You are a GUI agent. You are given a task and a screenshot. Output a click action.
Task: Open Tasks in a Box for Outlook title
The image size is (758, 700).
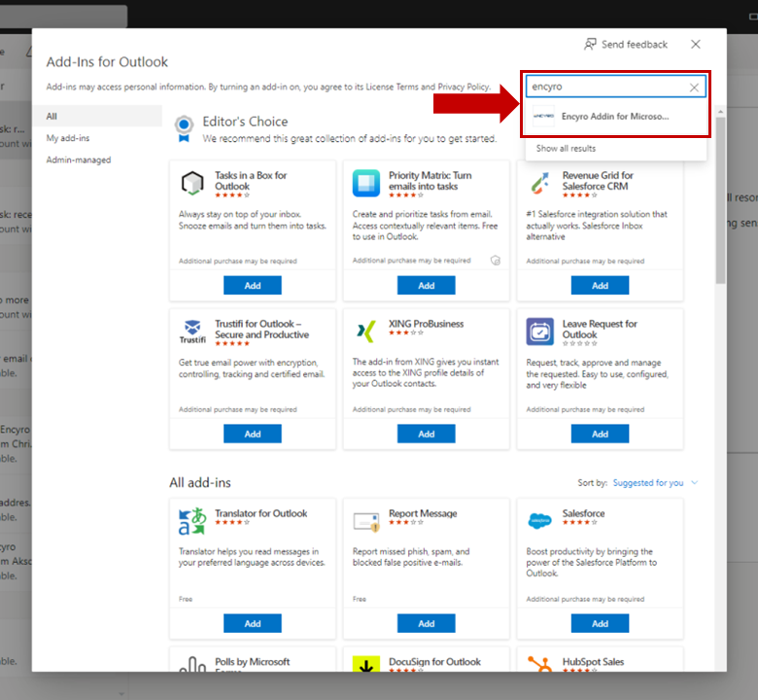point(251,181)
